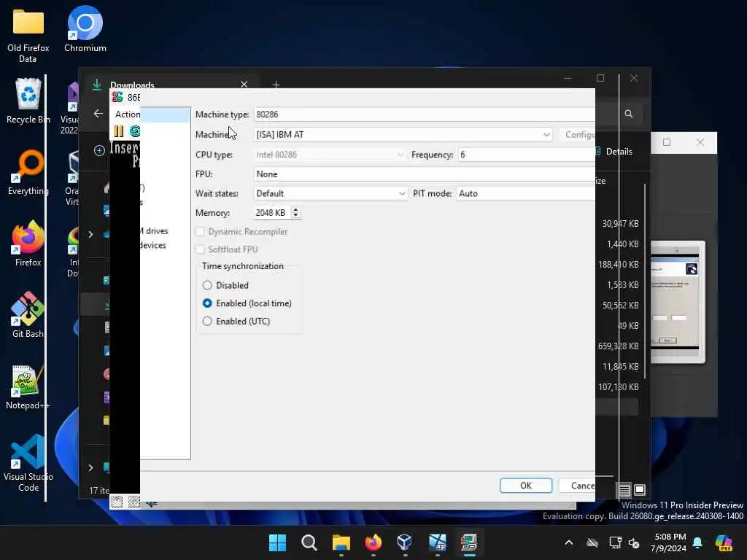The height and width of the screenshot is (560, 747).
Task: Click the Configure button next to Machine
Action: pos(577,135)
